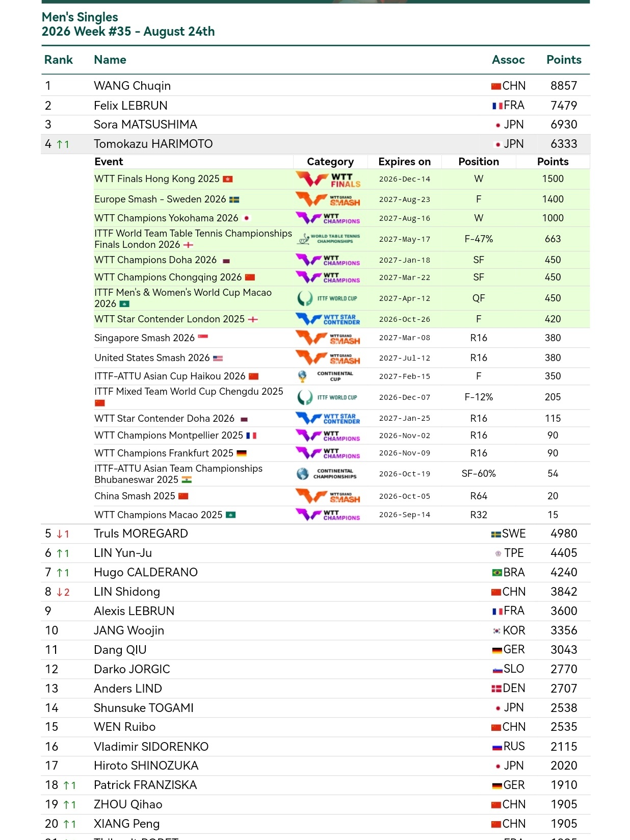Select WEN Ruibo's row
The height and width of the screenshot is (840, 630).
click(316, 727)
